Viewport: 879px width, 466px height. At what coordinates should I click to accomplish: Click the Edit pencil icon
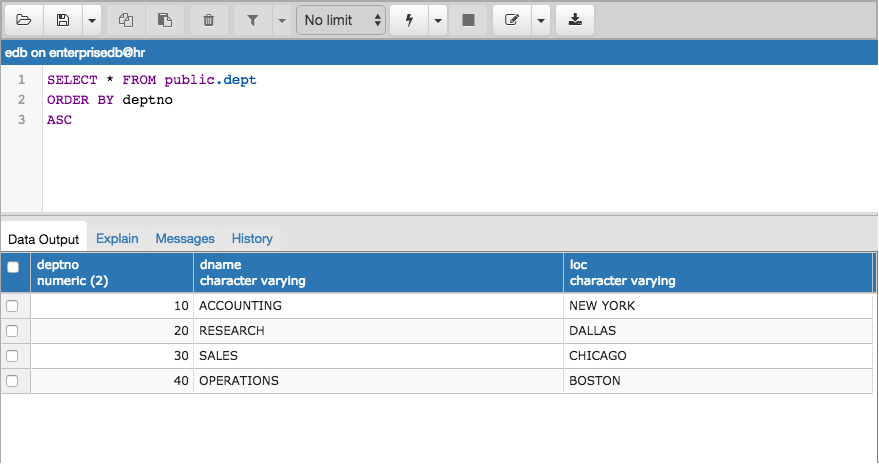tap(512, 20)
